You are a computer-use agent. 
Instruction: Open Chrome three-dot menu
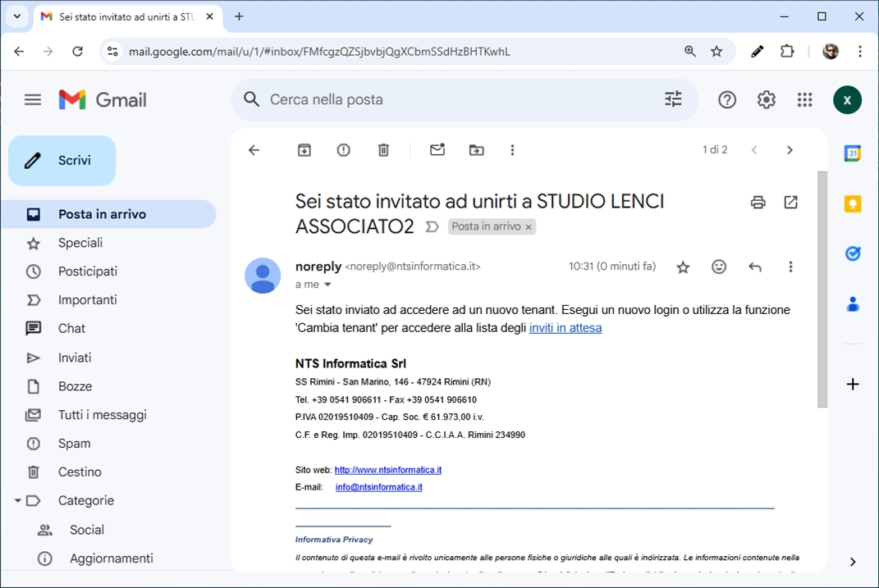tap(860, 52)
